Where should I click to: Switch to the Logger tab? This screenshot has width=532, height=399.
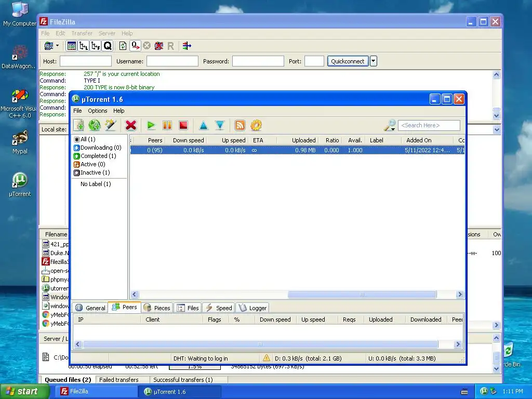point(253,308)
